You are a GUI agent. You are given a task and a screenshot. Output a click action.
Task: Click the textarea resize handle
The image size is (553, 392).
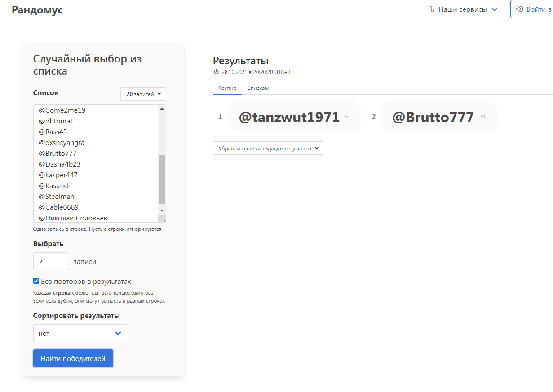(163, 219)
